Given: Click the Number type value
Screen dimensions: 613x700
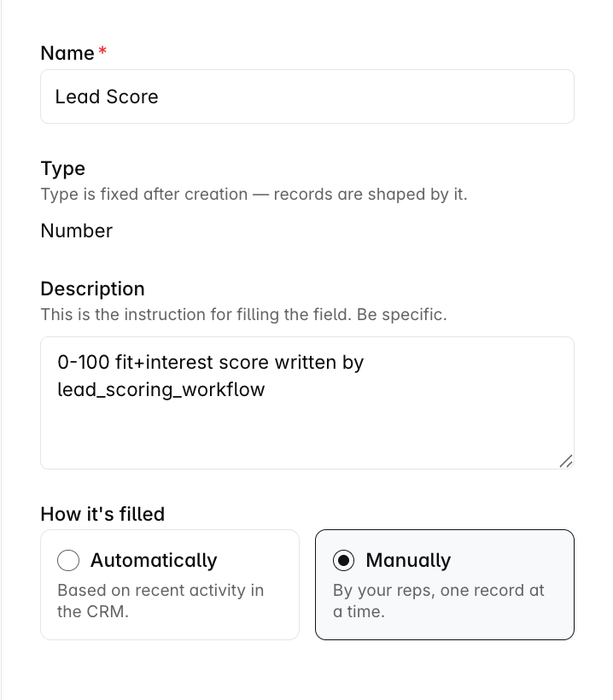Looking at the screenshot, I should (x=77, y=230).
